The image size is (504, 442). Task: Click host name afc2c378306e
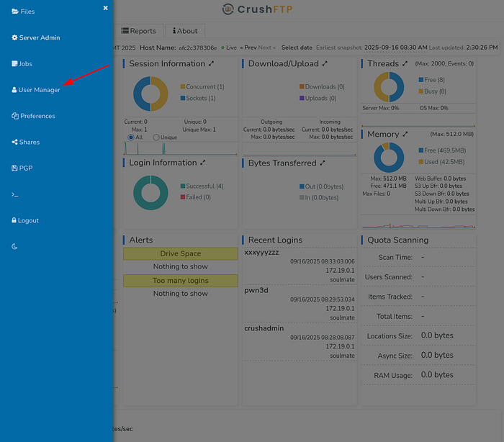click(x=198, y=48)
